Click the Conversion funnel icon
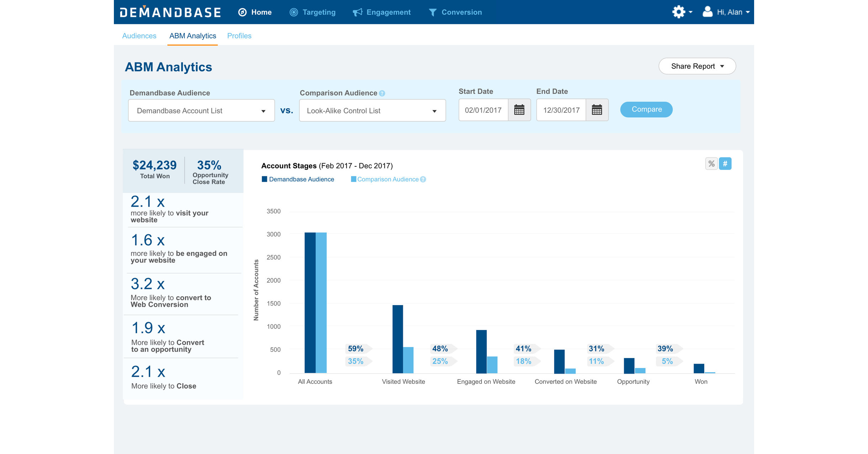The image size is (868, 454). pyautogui.click(x=432, y=12)
